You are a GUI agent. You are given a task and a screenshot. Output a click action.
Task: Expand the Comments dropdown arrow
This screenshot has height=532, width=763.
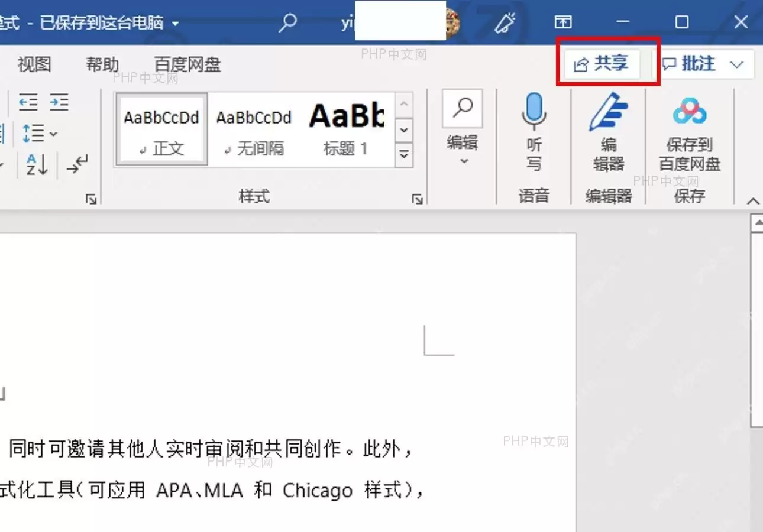tap(737, 64)
